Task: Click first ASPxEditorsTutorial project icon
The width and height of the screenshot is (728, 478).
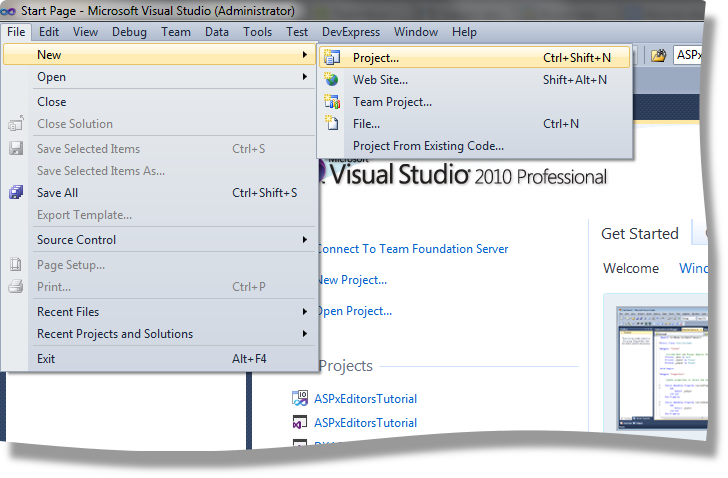Action: 300,398
